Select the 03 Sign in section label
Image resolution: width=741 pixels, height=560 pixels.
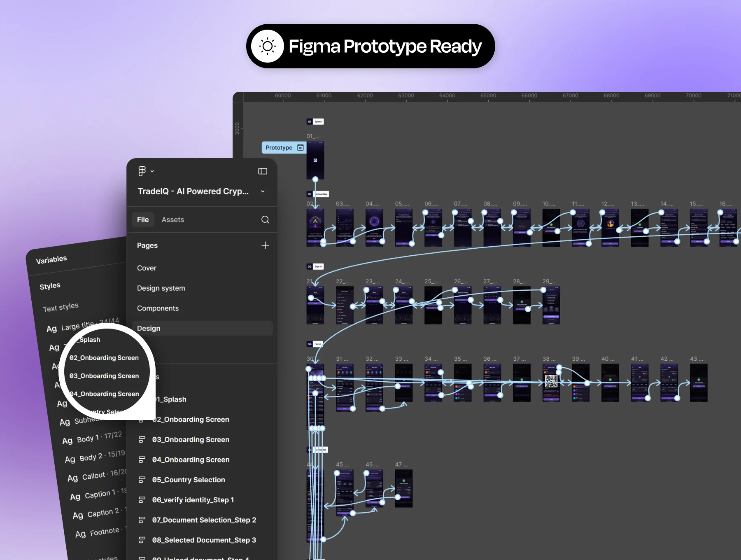point(315,266)
